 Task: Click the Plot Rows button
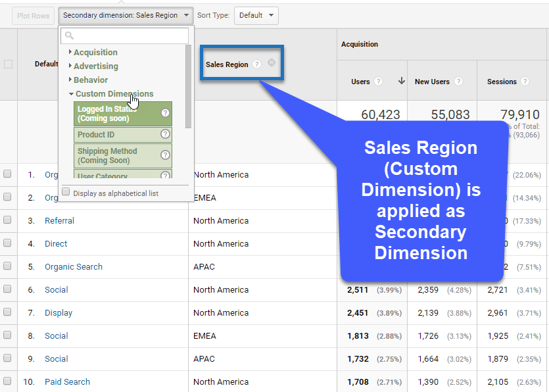tap(33, 15)
